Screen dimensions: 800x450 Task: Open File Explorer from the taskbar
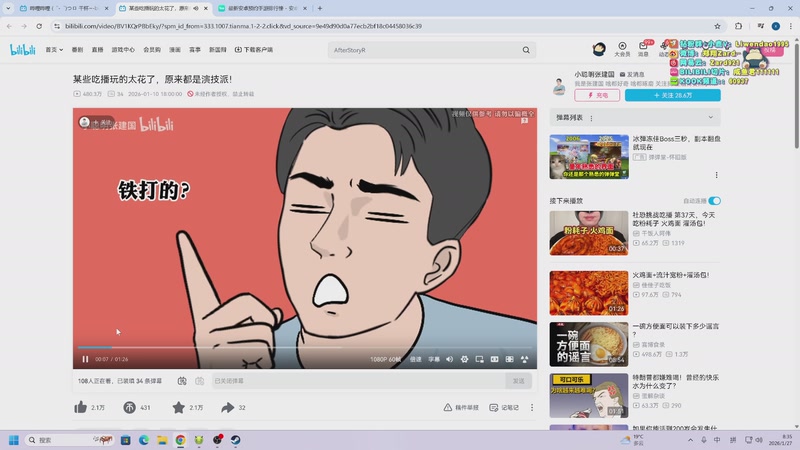pos(162,440)
